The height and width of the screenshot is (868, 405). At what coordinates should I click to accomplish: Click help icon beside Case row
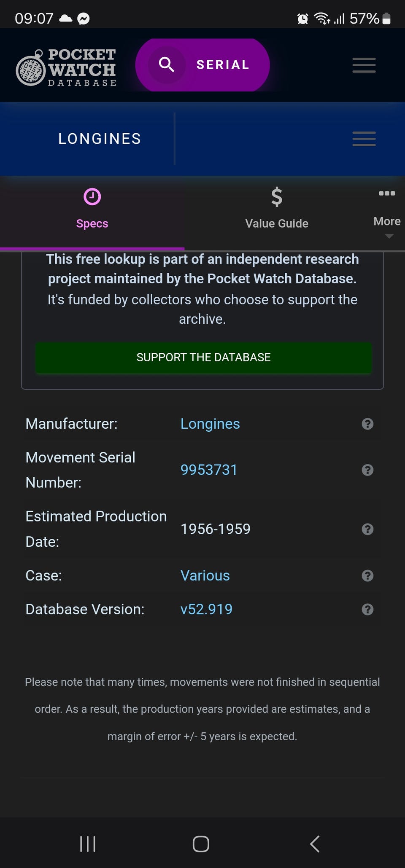pyautogui.click(x=367, y=575)
